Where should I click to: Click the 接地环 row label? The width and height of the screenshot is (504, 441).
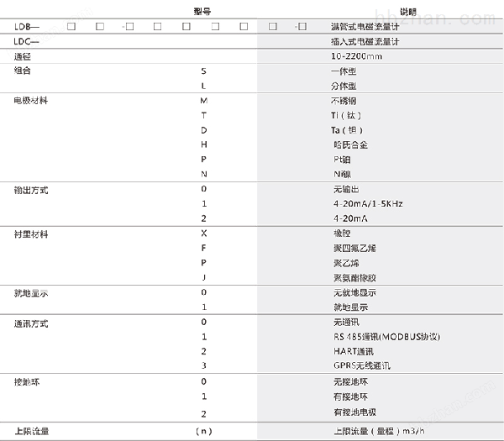pyautogui.click(x=27, y=382)
